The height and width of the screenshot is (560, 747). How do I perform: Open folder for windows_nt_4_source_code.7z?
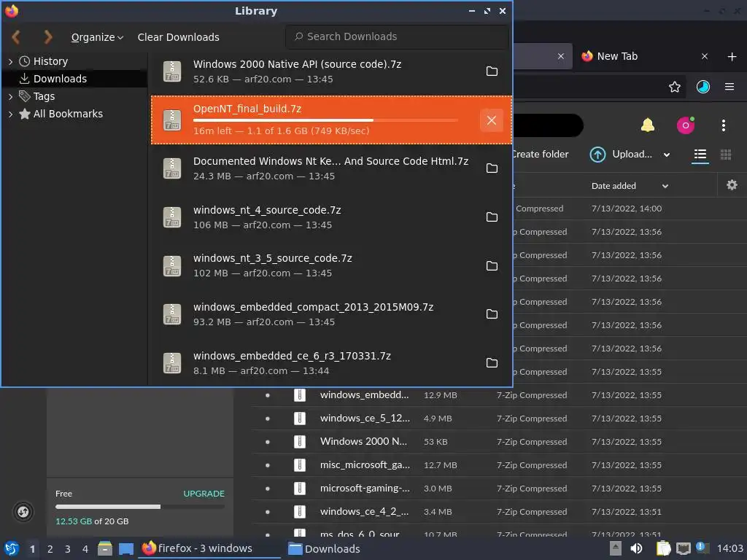pyautogui.click(x=492, y=217)
